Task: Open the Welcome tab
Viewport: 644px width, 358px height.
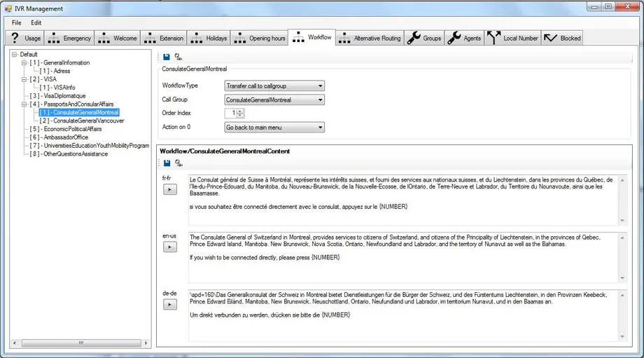Action: point(118,39)
